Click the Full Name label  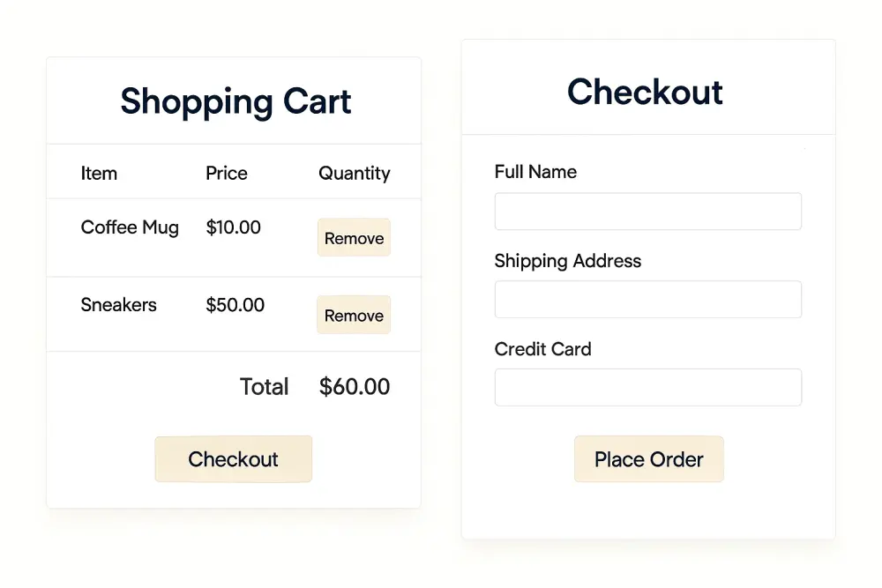point(535,172)
